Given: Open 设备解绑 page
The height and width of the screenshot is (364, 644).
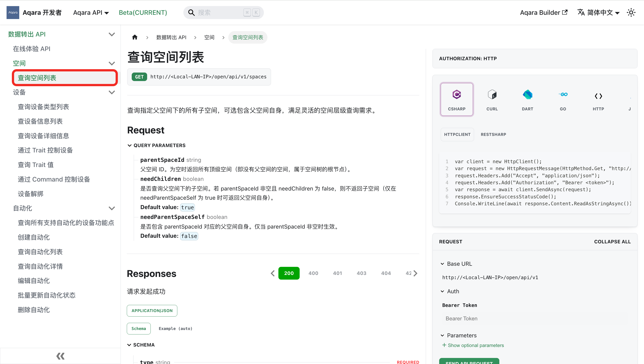Looking at the screenshot, I should coord(30,194).
